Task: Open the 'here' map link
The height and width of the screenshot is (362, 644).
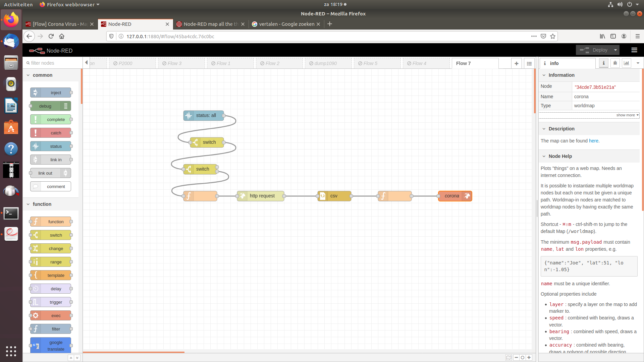Action: [x=593, y=141]
